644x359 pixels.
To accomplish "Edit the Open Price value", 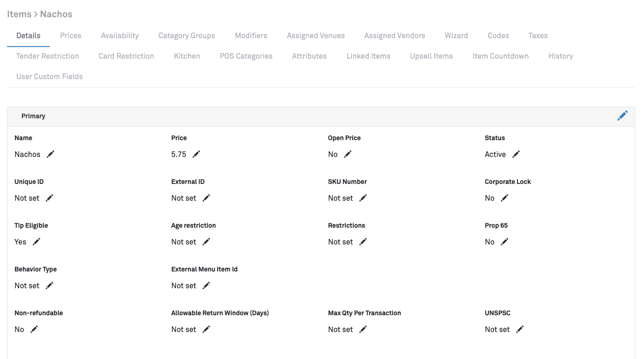I will coord(348,154).
